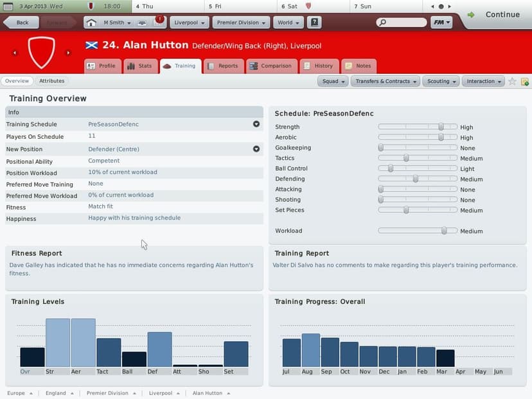Open the Liverpool dropdown menu
The height and width of the screenshot is (399, 532).
(190, 22)
